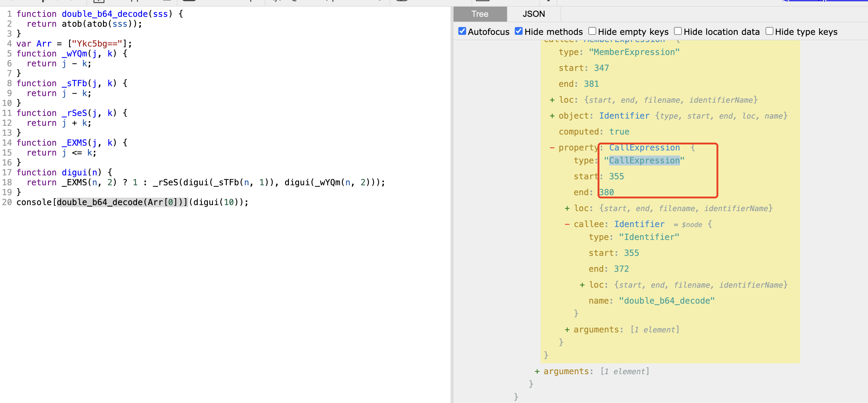Screen dimensions: 868x403
Task: Click the start value 347
Action: pyautogui.click(x=602, y=68)
